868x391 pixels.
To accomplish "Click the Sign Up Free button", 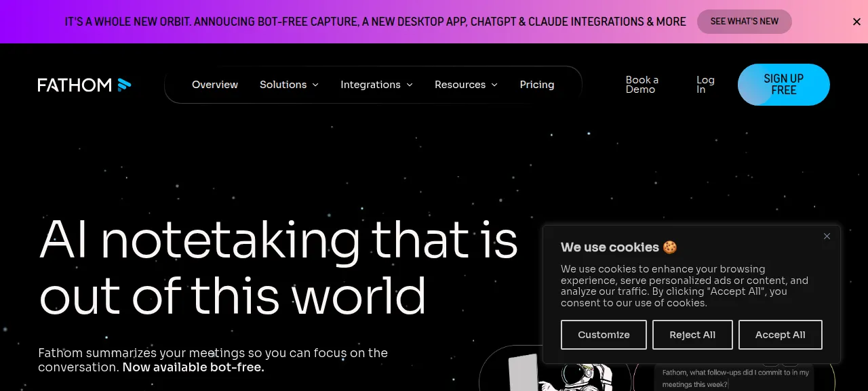I will pos(784,85).
